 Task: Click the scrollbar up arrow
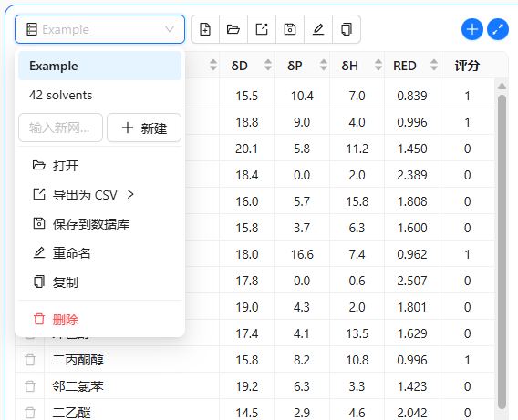502,87
